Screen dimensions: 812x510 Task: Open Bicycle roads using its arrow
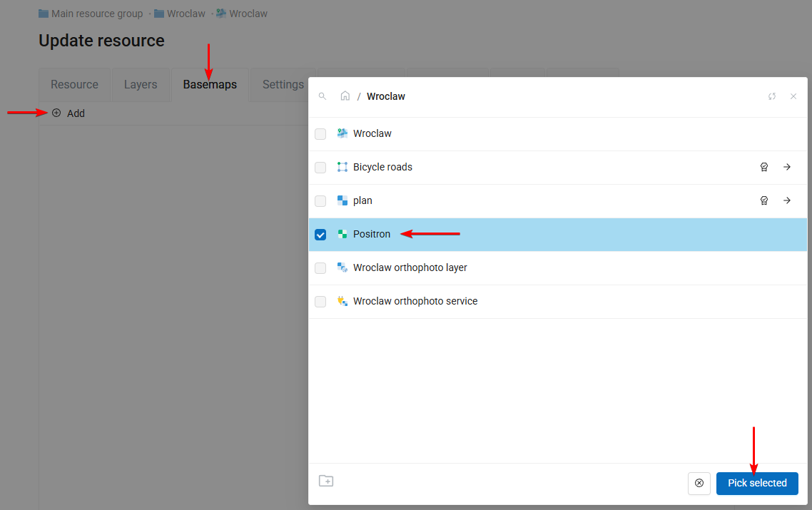(x=787, y=167)
